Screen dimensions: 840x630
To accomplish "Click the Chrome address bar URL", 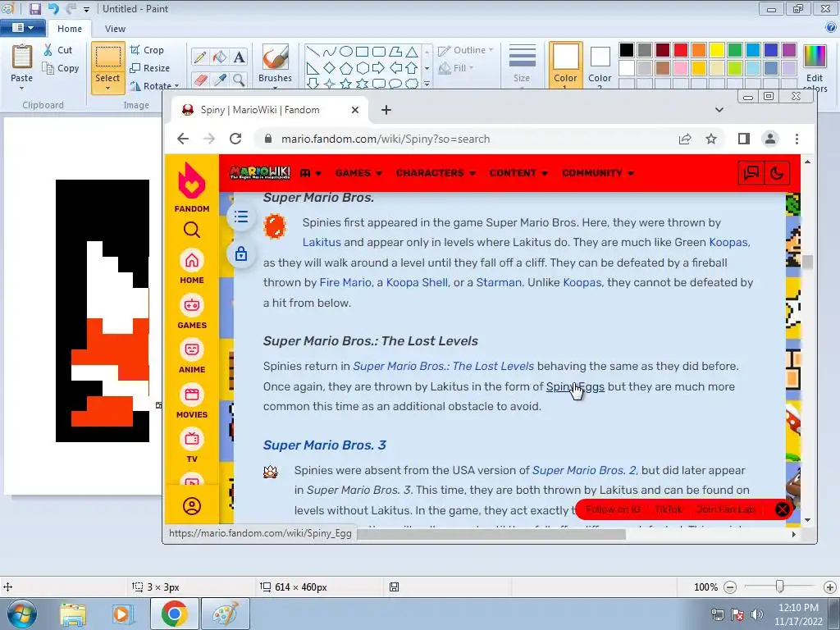I will pyautogui.click(x=386, y=139).
